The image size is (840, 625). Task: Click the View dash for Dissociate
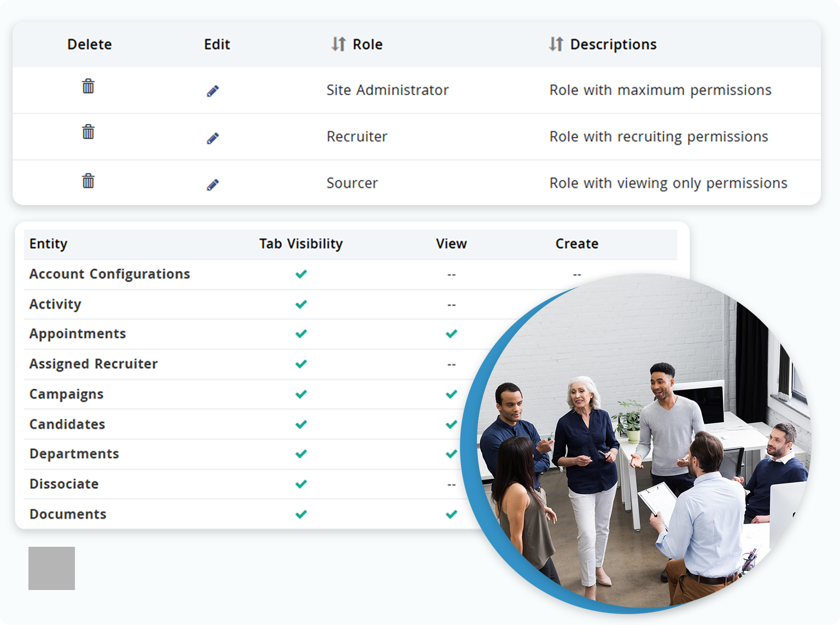point(451,484)
